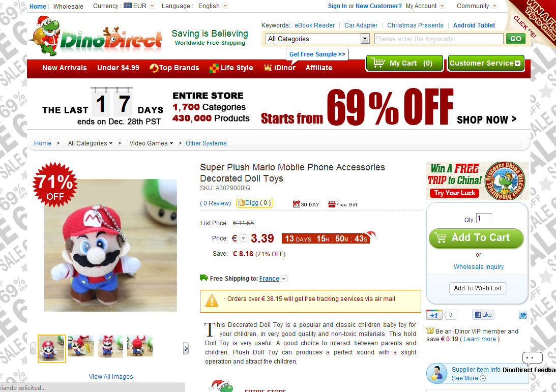Screen dimensions: 556x392
Task: Open the My Cart shopping cart
Action: tap(404, 63)
